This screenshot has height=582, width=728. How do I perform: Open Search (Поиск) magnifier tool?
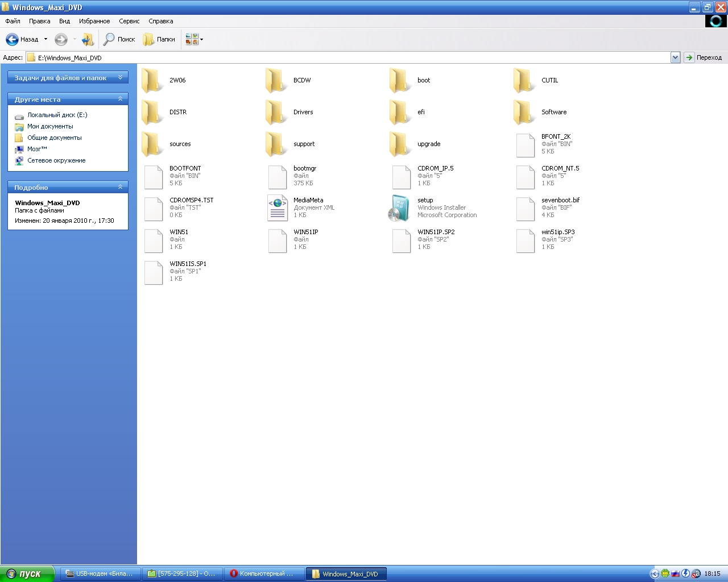[109, 39]
